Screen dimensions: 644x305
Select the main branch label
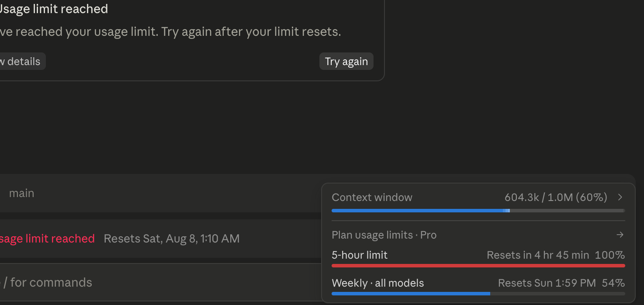22,193
